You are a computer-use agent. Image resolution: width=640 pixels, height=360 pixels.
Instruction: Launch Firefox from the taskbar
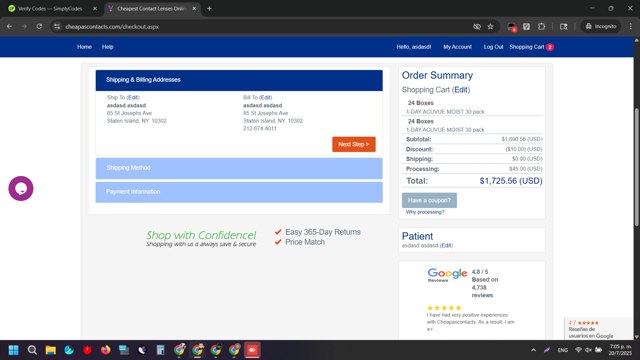click(105, 350)
